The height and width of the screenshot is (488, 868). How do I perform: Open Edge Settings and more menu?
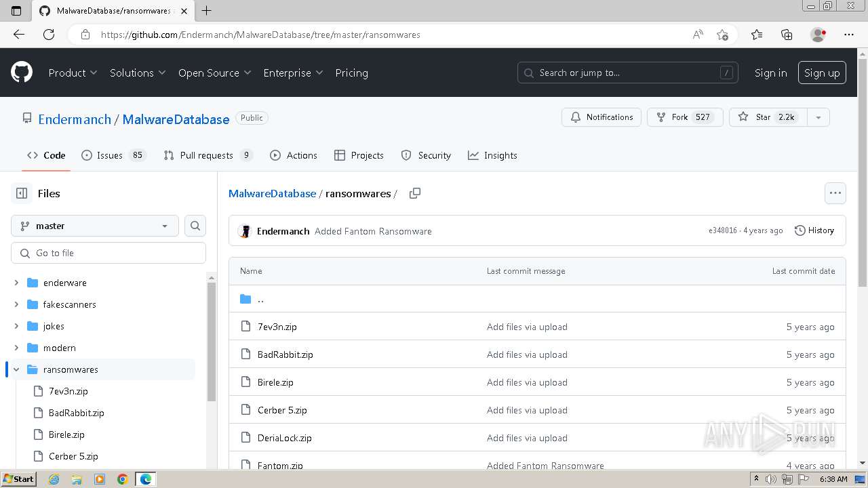pos(849,35)
